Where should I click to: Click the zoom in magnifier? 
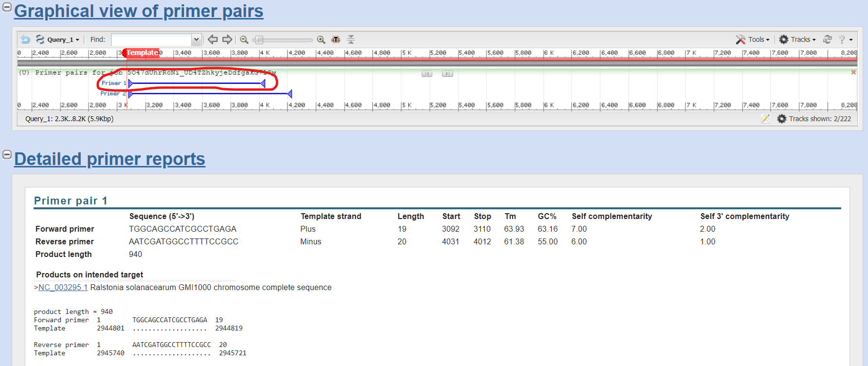(x=321, y=39)
